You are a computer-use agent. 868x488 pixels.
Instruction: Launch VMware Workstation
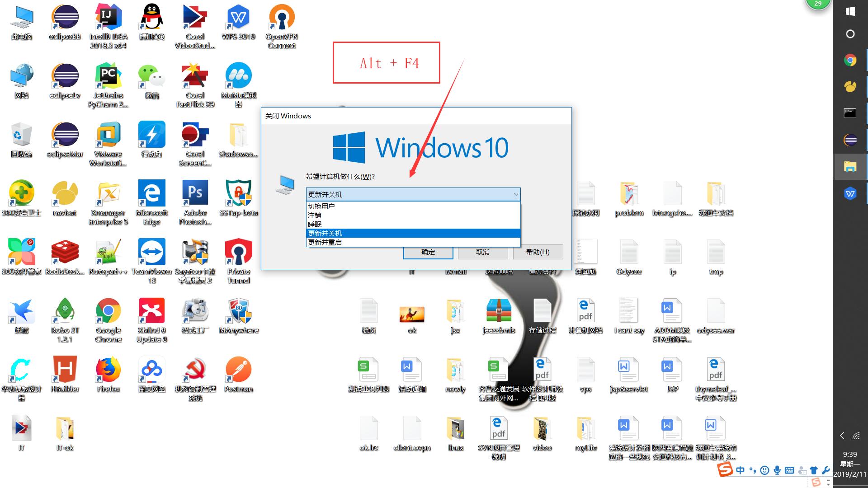pyautogui.click(x=108, y=136)
